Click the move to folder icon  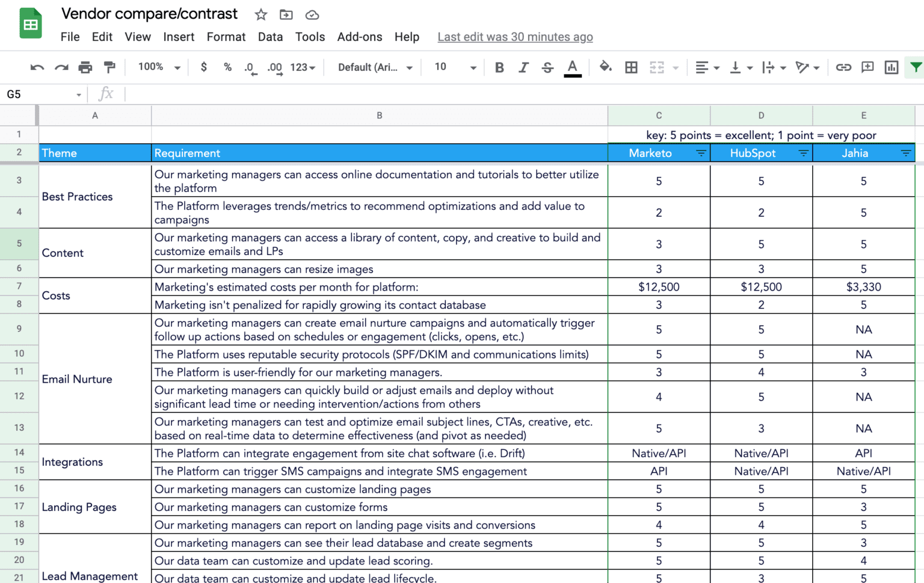pos(286,15)
